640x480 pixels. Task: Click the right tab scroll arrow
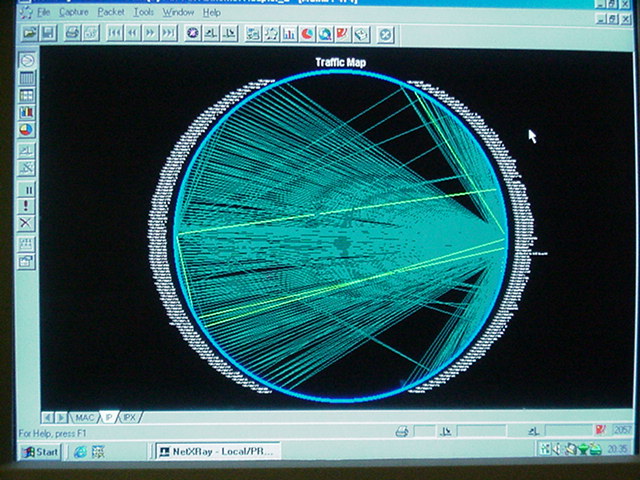pyautogui.click(x=61, y=418)
